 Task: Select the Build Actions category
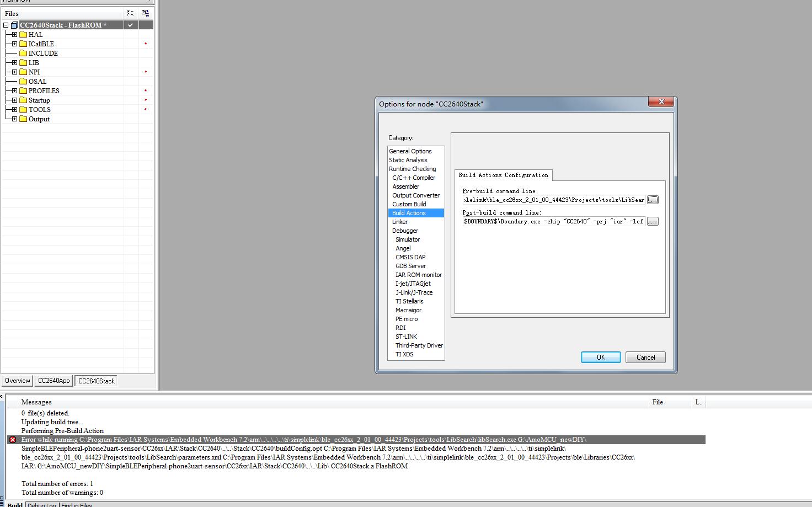tap(416, 213)
